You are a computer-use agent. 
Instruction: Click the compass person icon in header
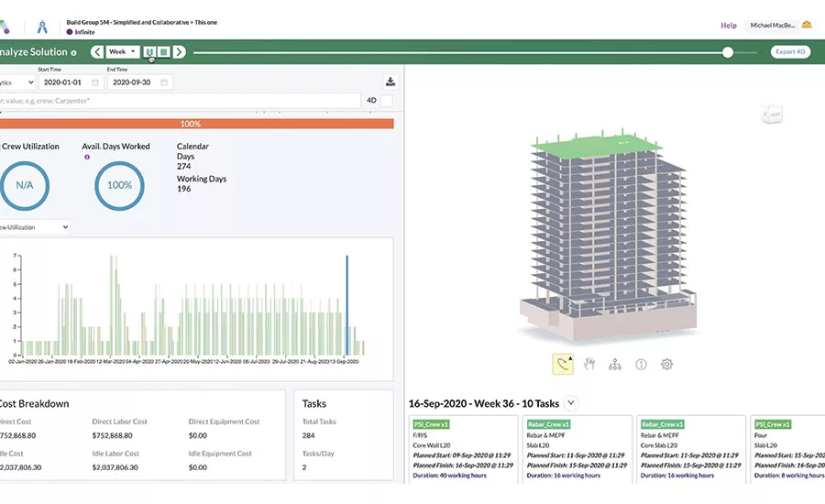(x=42, y=27)
